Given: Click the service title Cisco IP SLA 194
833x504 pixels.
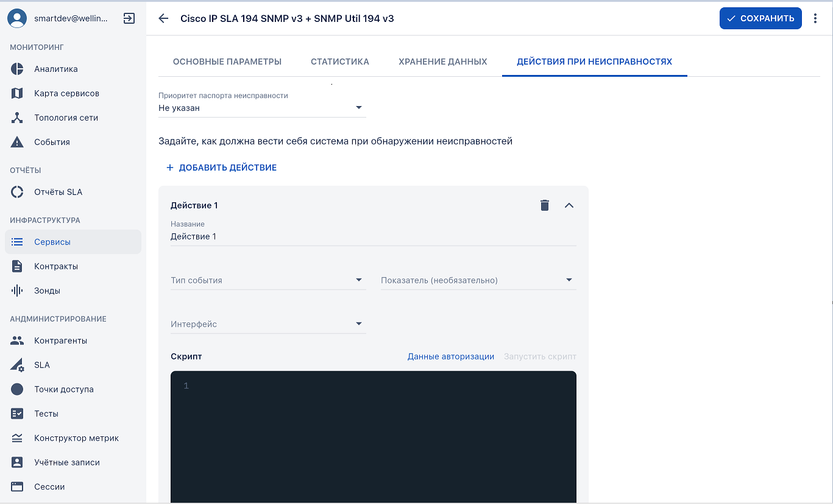Looking at the screenshot, I should coord(287,18).
